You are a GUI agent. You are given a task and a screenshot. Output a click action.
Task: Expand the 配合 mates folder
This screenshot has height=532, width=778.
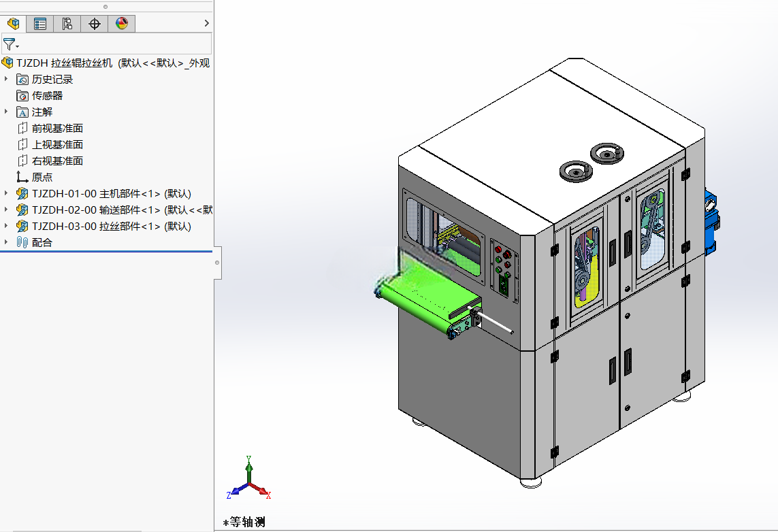(x=6, y=242)
